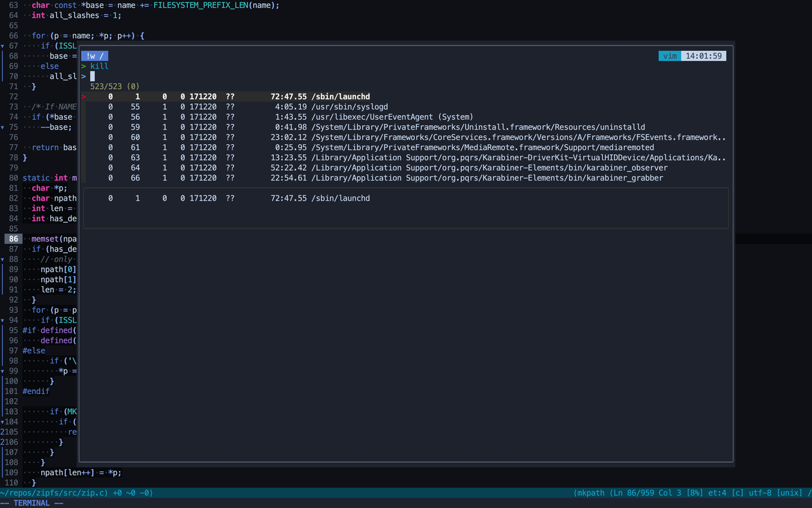
Task: Click PID 55 in syslogd row
Action: (136, 107)
